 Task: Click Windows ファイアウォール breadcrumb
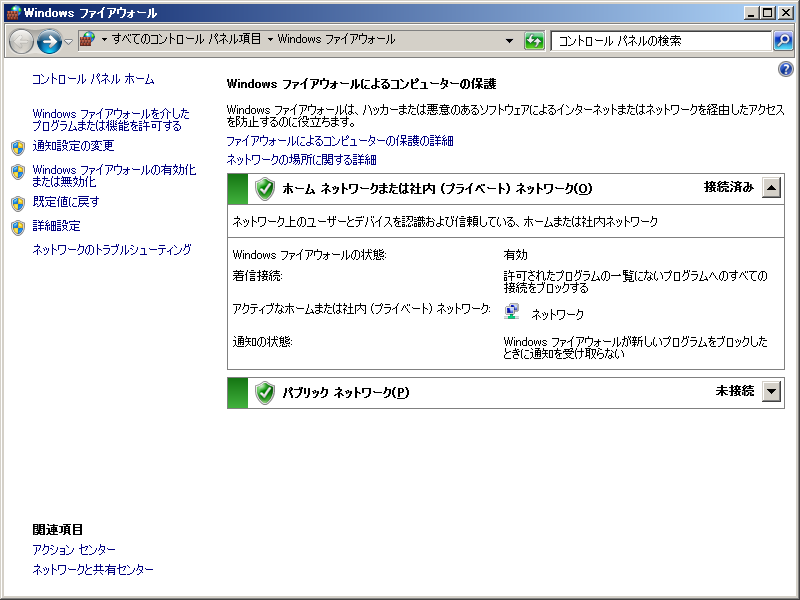[x=336, y=39]
